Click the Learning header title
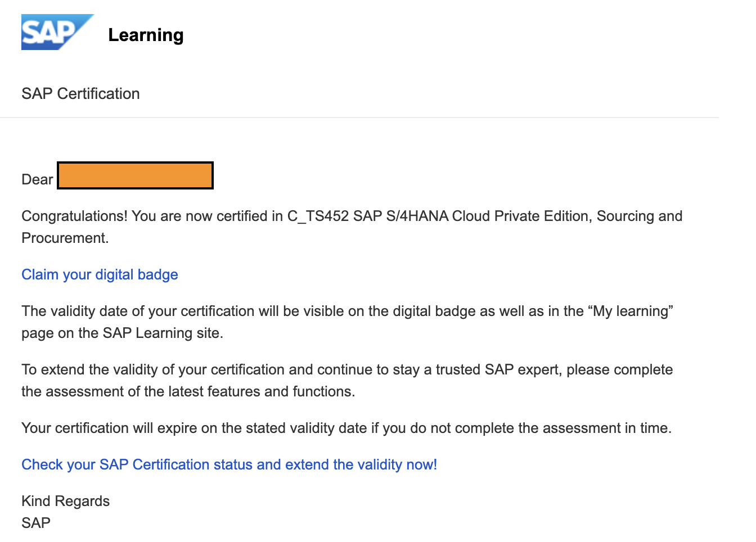 coord(146,35)
